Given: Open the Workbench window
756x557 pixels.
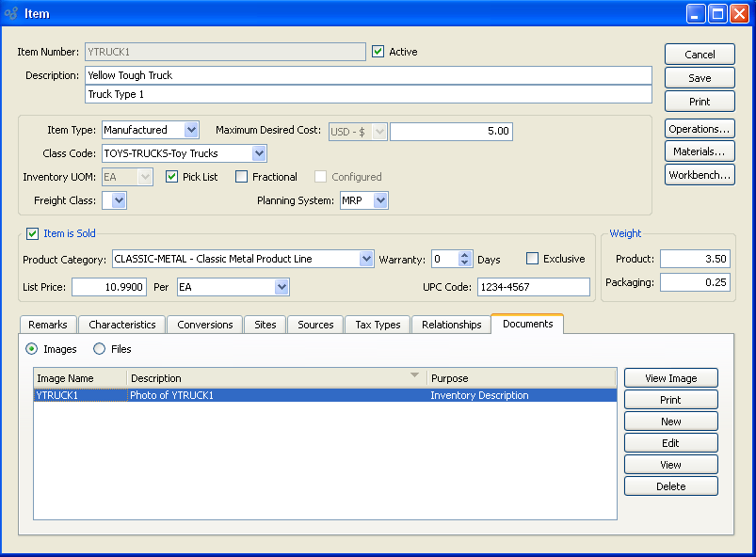Looking at the screenshot, I should coord(700,175).
